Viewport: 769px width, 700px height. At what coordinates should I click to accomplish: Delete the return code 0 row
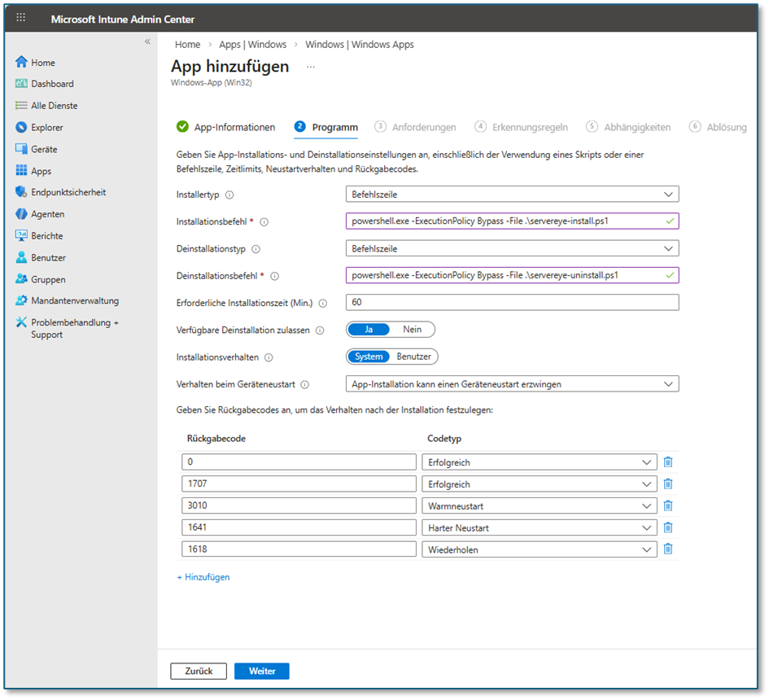click(x=668, y=462)
